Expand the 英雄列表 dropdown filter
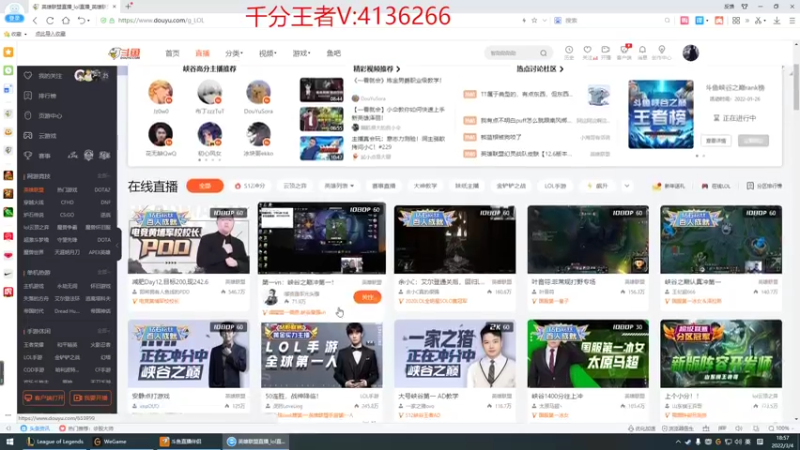800x450 pixels. tap(339, 186)
